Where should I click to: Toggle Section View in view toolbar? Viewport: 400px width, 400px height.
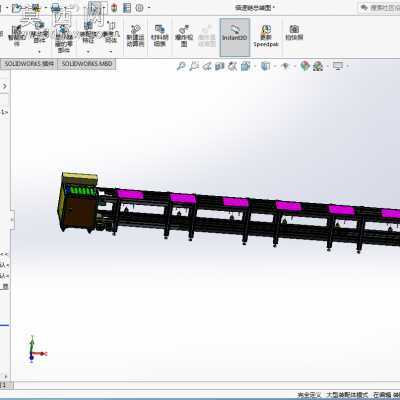click(219, 66)
